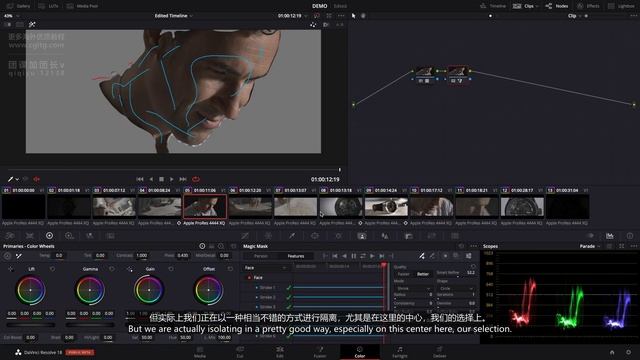Track Magic Mask forward
This screenshot has width=640, height=360.
pyautogui.click(x=372, y=256)
